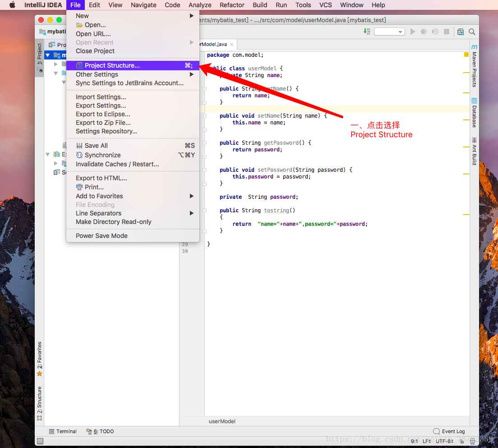This screenshot has height=448, width=498.
Task: Click the Hector inspector icon in status bar
Action: (x=472, y=441)
